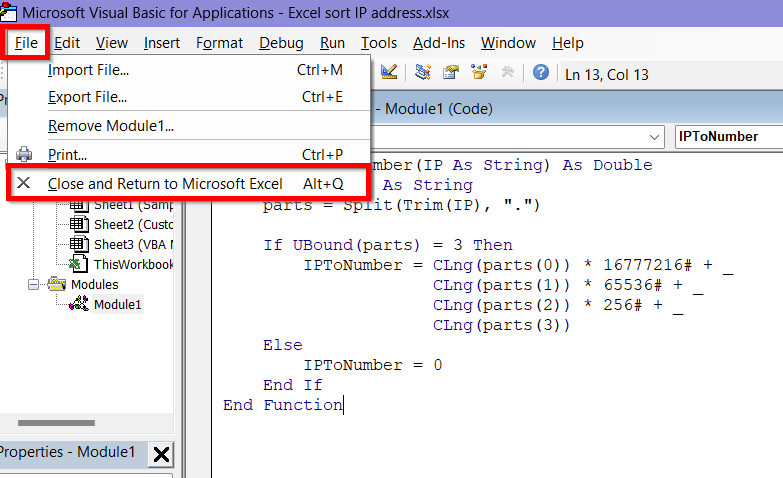
Task: Open the Object dropdown arrow in code window
Action: [654, 137]
